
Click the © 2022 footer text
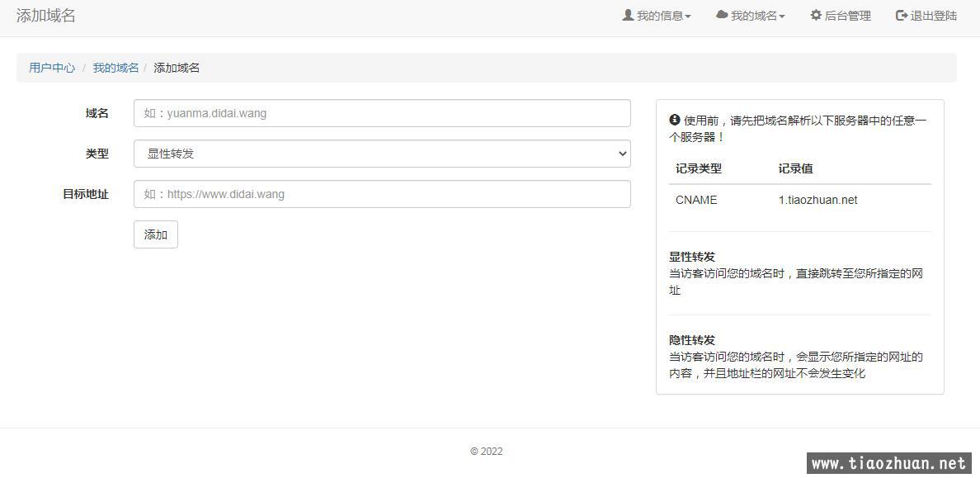coord(486,451)
